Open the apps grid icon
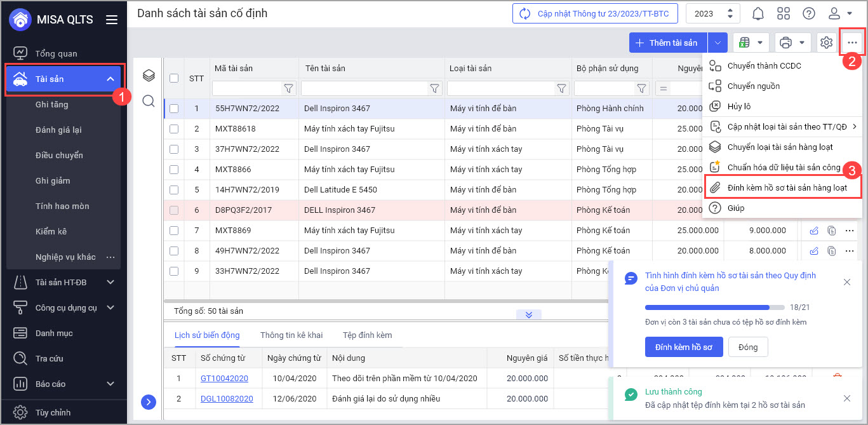 (784, 13)
